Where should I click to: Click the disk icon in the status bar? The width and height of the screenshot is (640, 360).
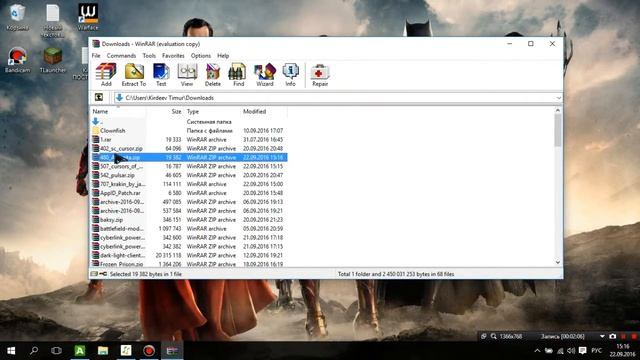94,274
